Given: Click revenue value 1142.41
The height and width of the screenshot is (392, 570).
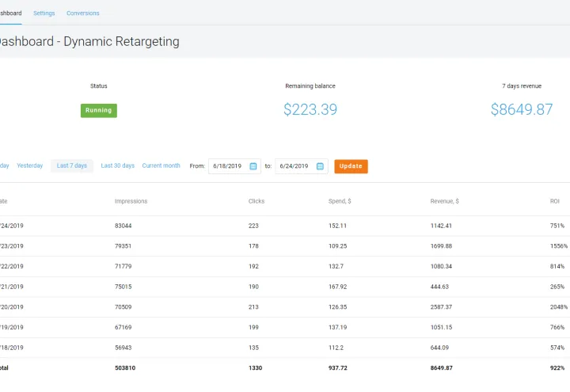Looking at the screenshot, I should pos(441,226).
